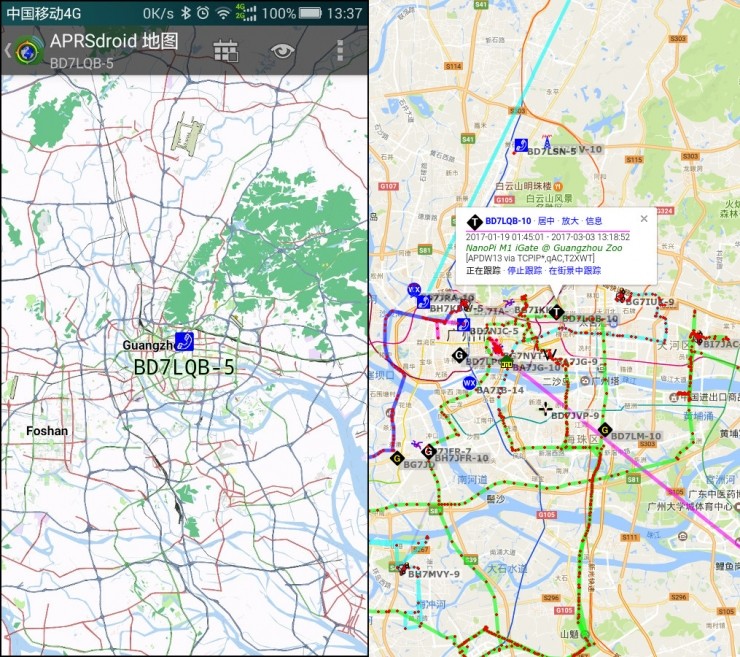740x657 pixels.
Task: Select the BD7LQB-5 phone station icon on left map
Action: (x=184, y=341)
